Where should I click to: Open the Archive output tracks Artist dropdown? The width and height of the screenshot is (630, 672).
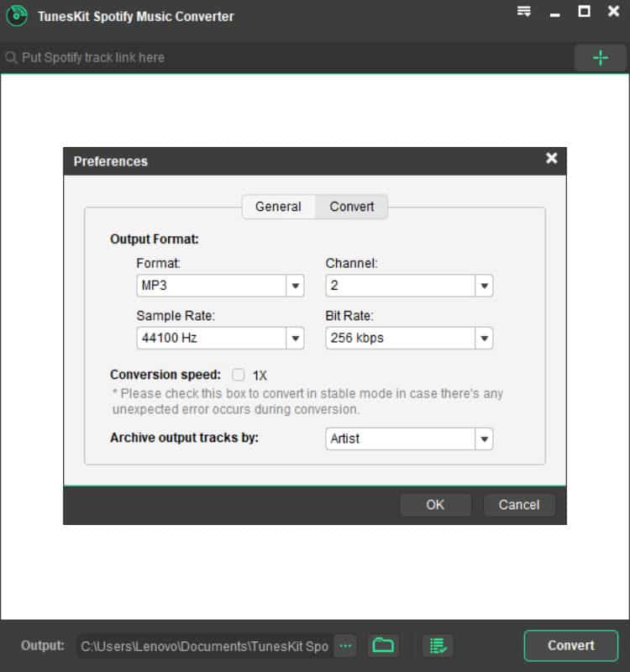409,438
